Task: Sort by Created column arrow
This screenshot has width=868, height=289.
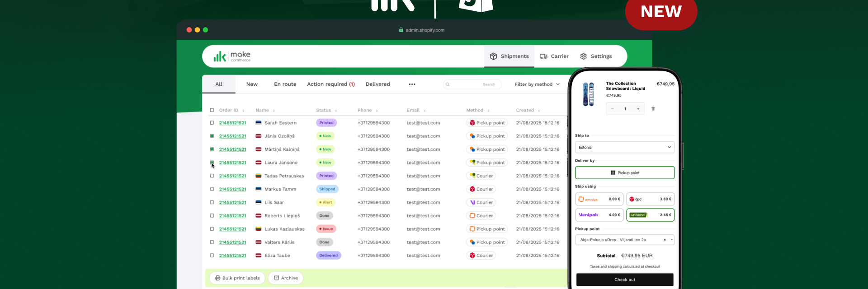Action: pos(539,111)
